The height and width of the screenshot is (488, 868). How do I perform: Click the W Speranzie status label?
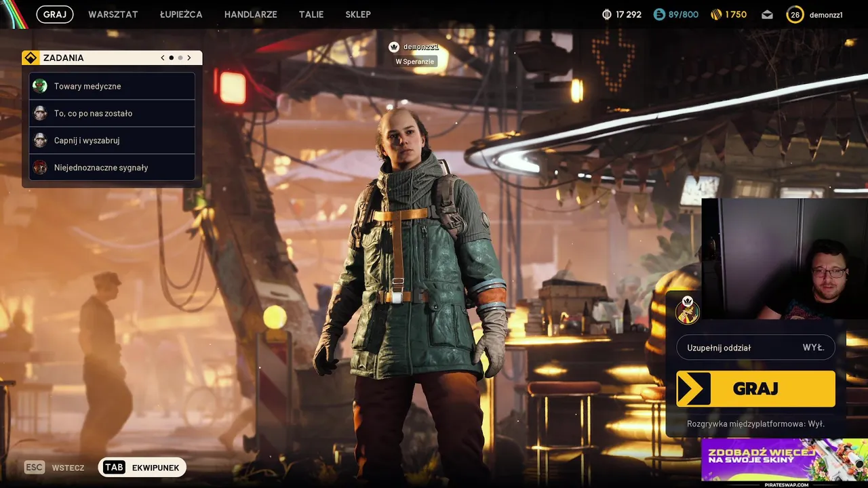(x=415, y=62)
